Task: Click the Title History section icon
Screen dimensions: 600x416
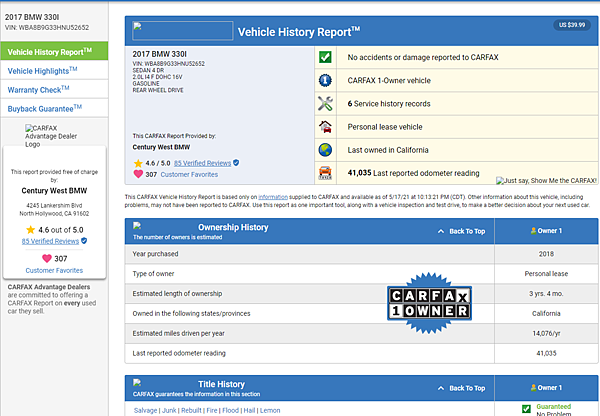Action: click(x=137, y=382)
